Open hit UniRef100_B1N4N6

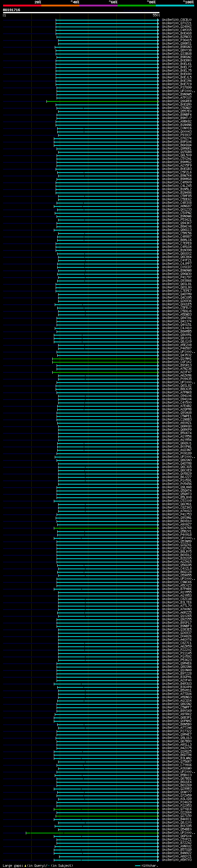point(176,125)
